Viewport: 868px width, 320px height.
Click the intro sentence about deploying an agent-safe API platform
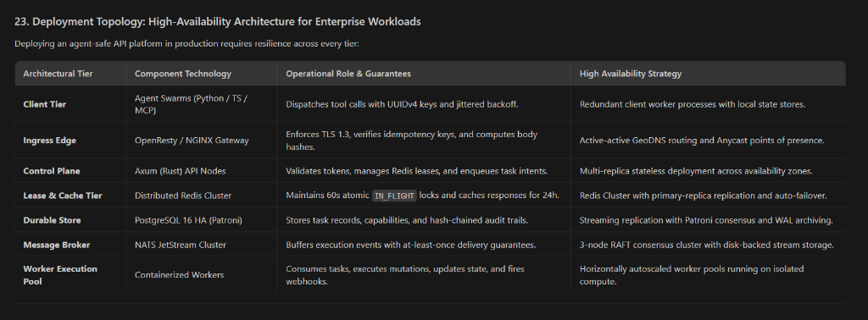tap(186, 44)
